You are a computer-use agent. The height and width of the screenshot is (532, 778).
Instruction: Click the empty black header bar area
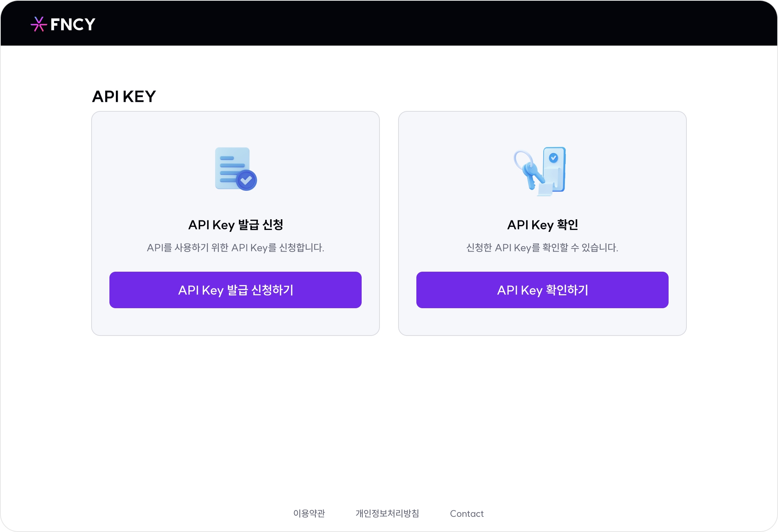point(418,24)
